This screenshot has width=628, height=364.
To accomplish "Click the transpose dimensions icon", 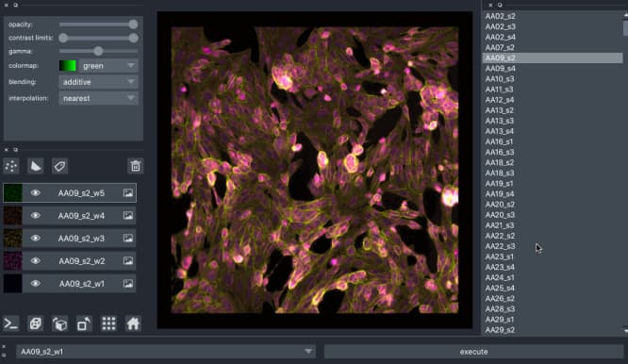I will pyautogui.click(x=84, y=323).
